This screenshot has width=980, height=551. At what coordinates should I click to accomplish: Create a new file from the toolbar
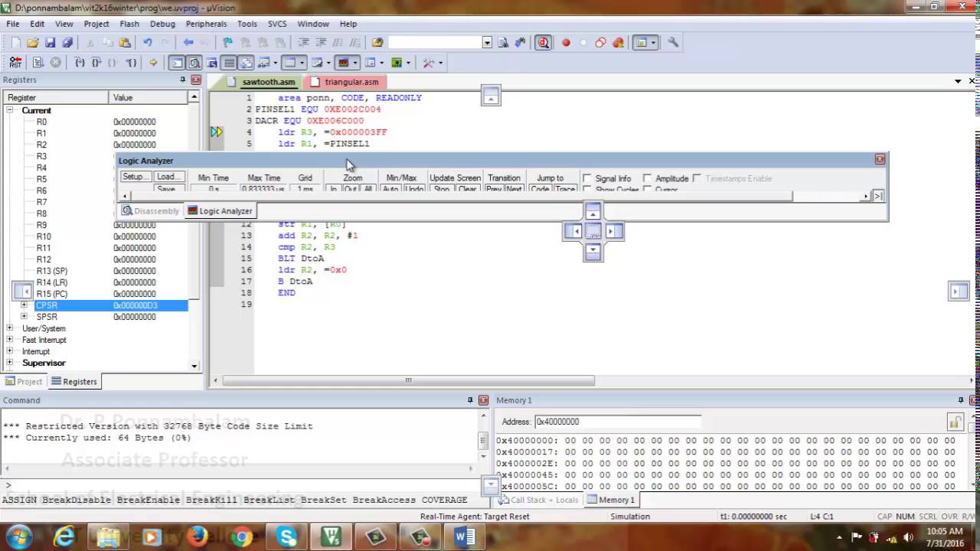tap(15, 43)
